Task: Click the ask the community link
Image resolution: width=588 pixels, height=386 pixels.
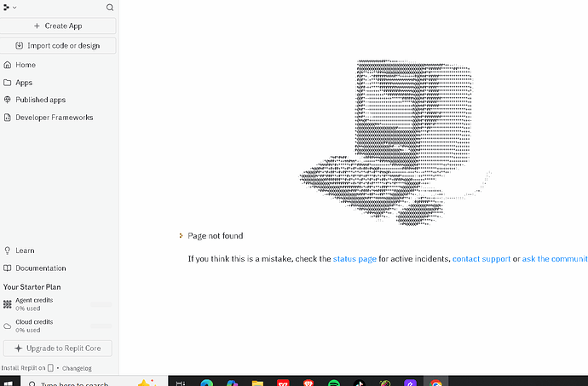Action: click(555, 259)
